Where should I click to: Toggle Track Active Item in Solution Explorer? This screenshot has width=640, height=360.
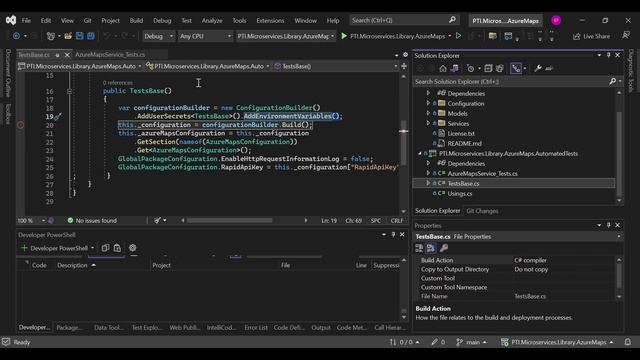tap(516, 69)
